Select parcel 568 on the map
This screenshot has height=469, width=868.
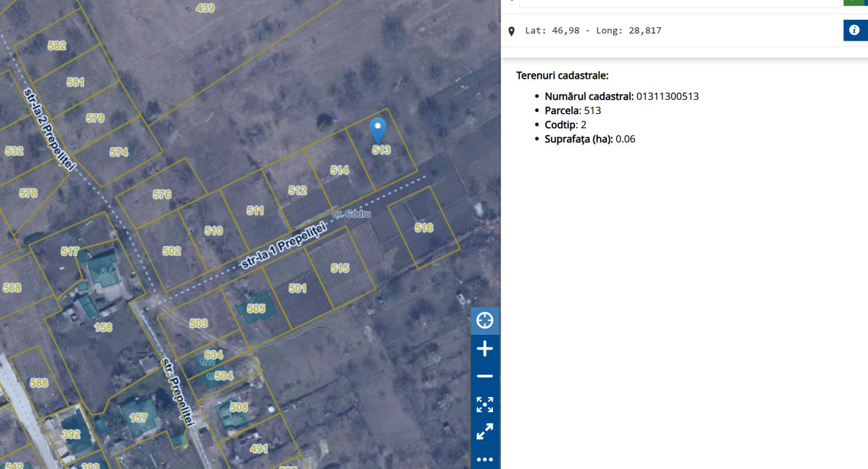tap(12, 288)
